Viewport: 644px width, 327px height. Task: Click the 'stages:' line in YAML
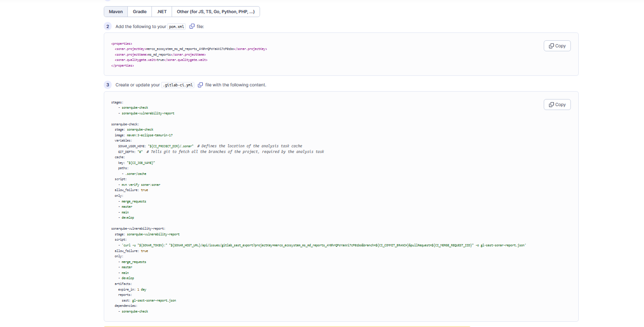117,102
